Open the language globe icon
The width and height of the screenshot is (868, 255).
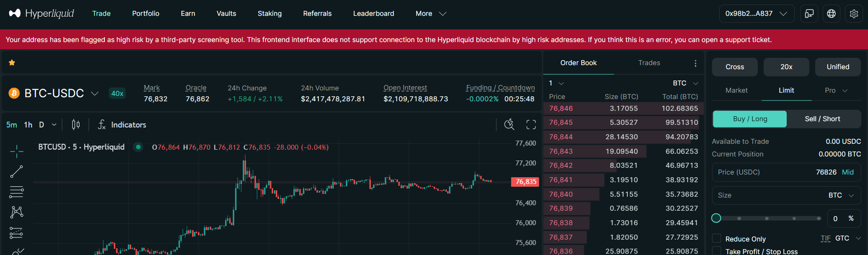(831, 14)
